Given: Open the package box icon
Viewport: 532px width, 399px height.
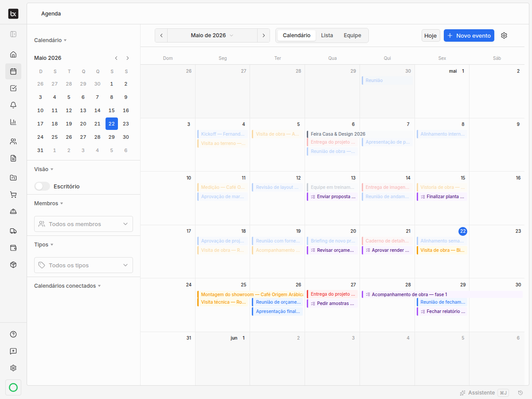Looking at the screenshot, I should pos(13,265).
